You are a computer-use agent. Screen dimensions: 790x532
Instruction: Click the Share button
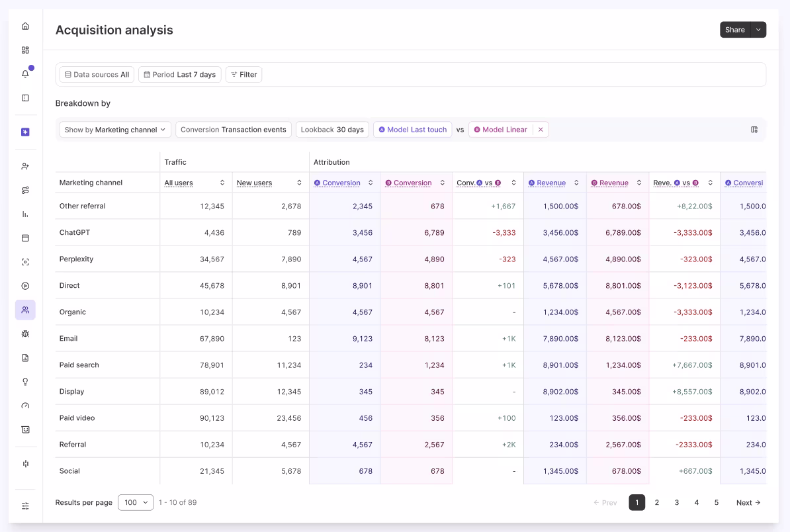point(735,30)
